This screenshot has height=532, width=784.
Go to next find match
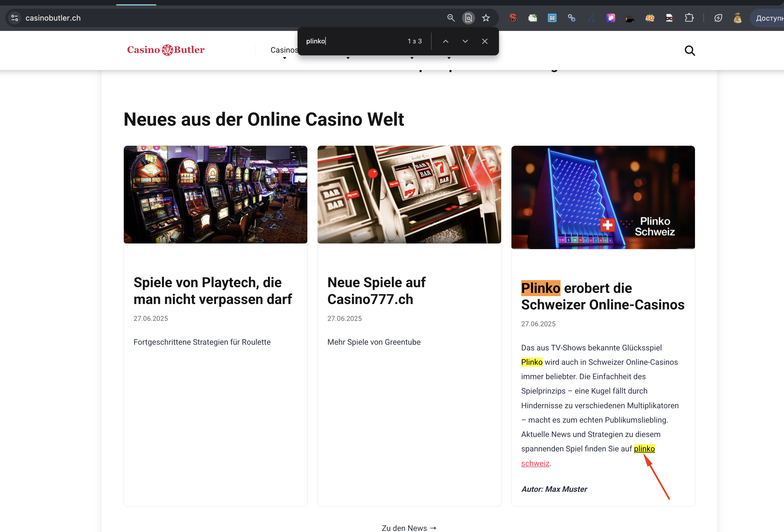click(x=465, y=41)
